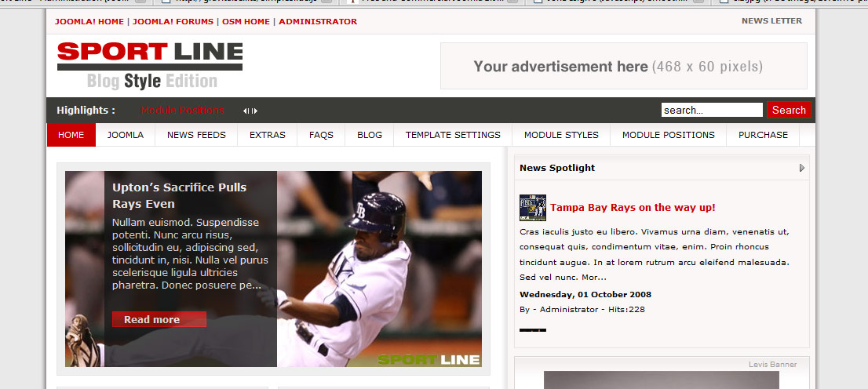Open the News Feeds menu

(196, 135)
